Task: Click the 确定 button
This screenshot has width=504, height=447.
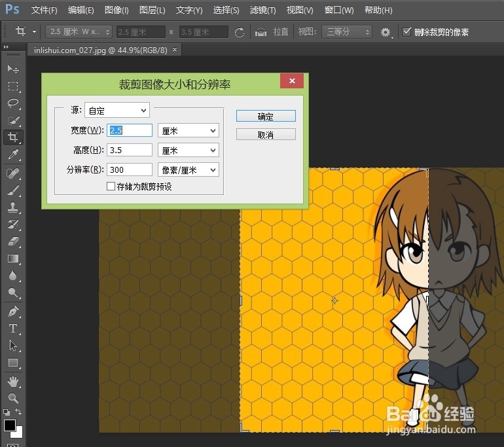Action: [x=266, y=116]
